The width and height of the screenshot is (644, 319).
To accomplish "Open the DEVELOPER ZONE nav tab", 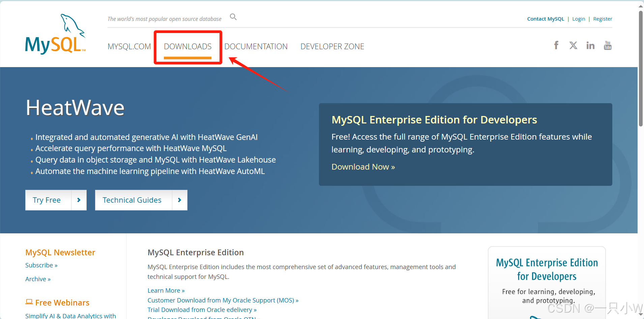I will (332, 47).
